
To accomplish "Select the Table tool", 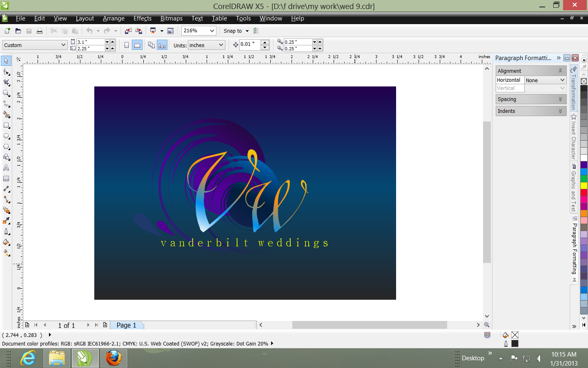I will click(x=6, y=179).
